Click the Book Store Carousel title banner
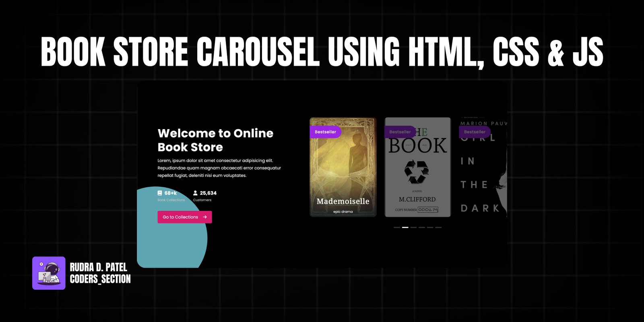 pos(322,52)
